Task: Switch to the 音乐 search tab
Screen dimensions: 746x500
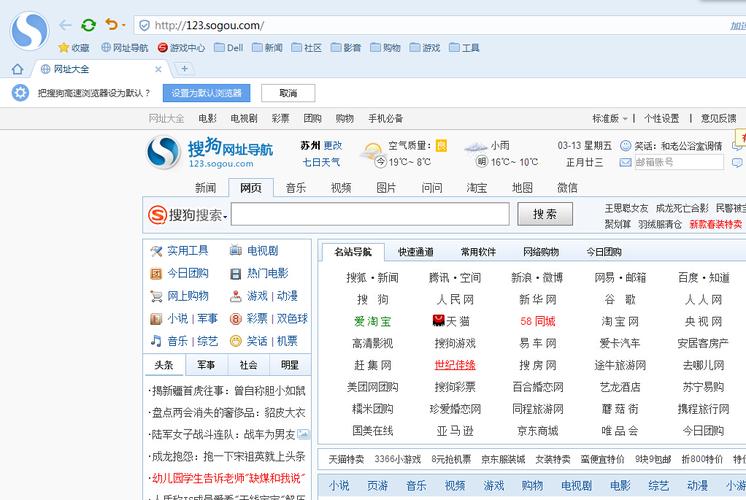Action: pos(296,187)
